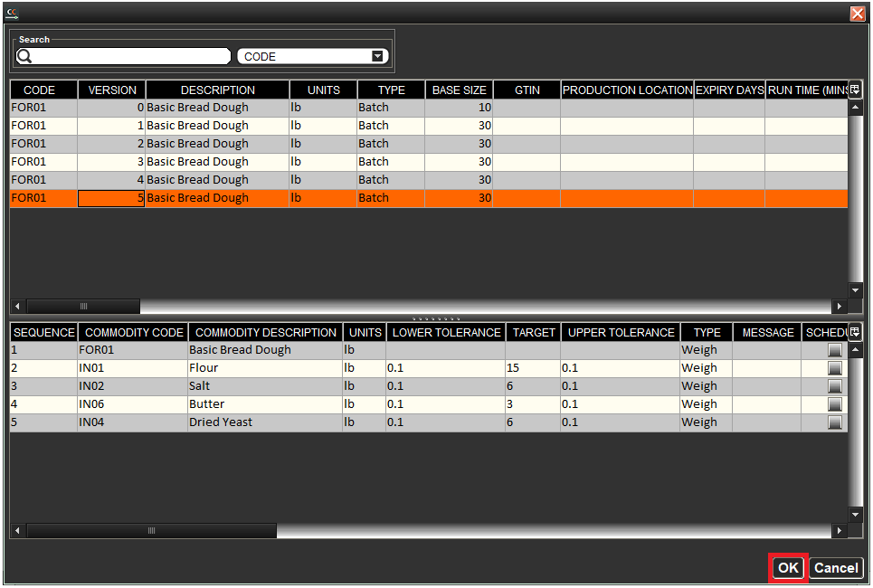Cancel the formula selection dialog

834,567
